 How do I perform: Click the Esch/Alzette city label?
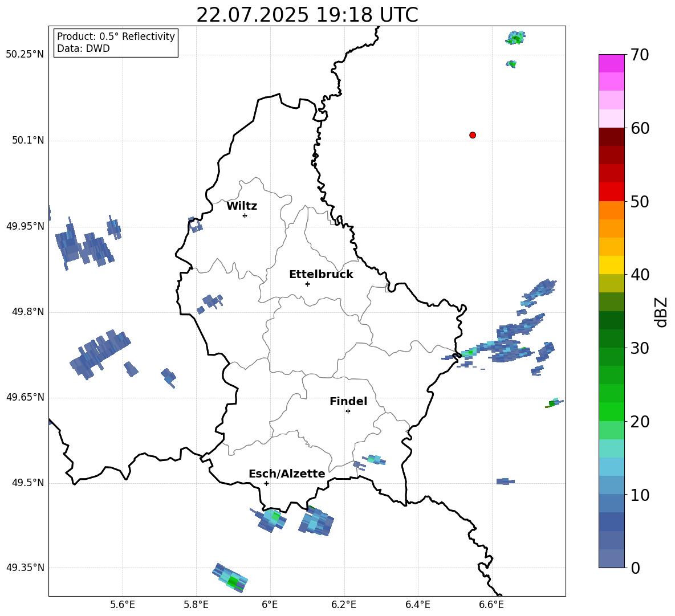pos(287,474)
